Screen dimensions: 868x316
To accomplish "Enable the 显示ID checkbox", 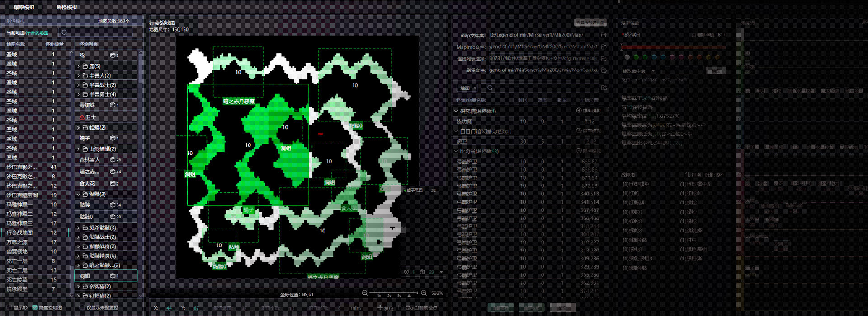I will pos(9,308).
